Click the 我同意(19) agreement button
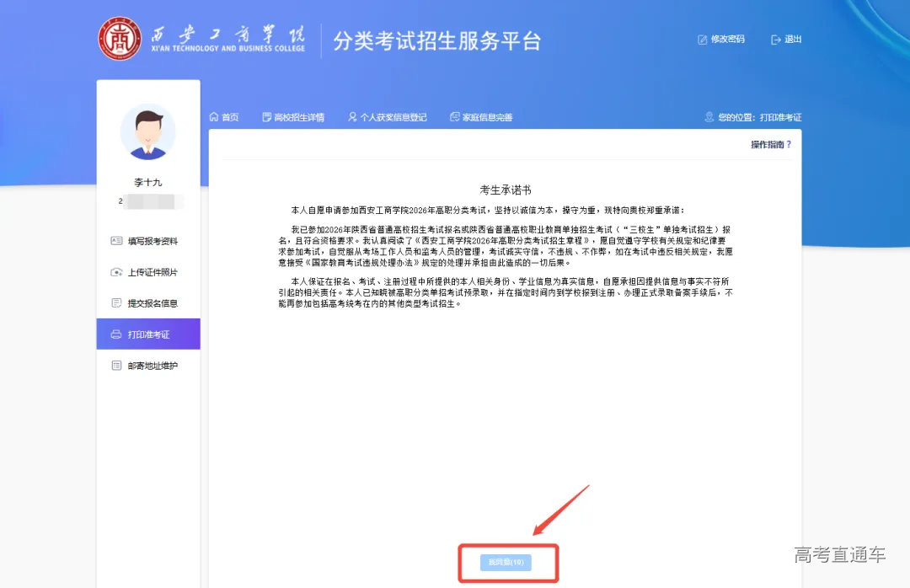The width and height of the screenshot is (910, 588). 507,563
